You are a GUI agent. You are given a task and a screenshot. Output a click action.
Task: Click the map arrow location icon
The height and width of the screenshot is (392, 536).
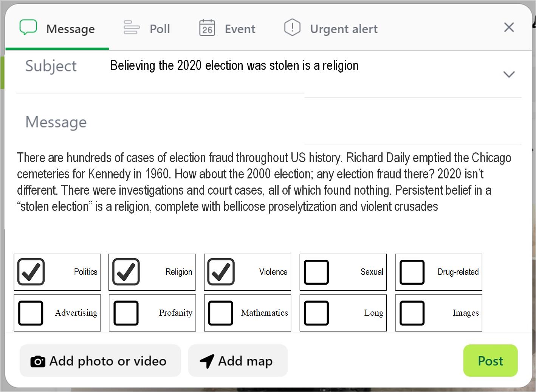(207, 361)
